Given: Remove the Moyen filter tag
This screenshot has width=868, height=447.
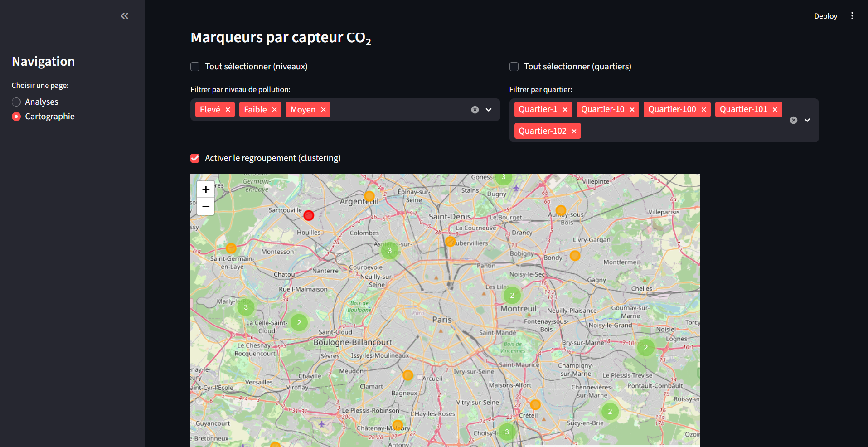Looking at the screenshot, I should 323,110.
